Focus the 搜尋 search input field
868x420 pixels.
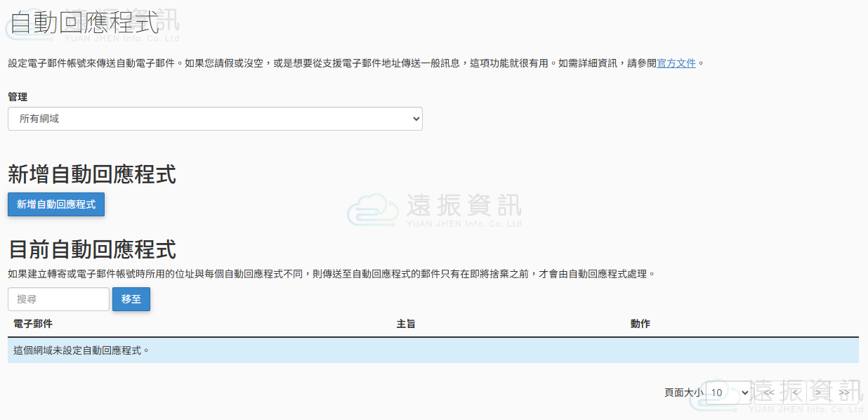58,299
